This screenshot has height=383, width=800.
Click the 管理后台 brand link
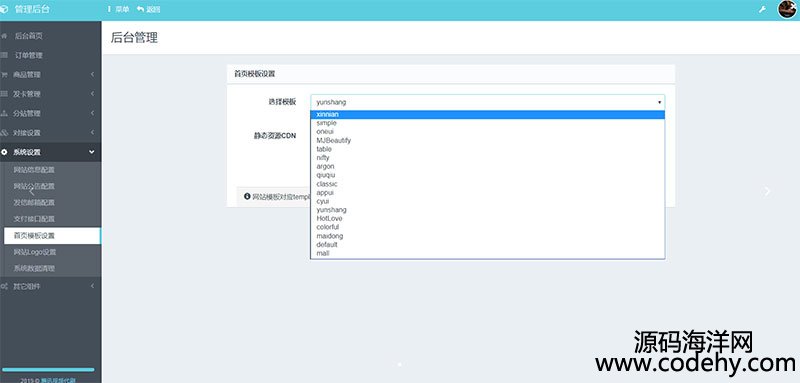click(32, 9)
